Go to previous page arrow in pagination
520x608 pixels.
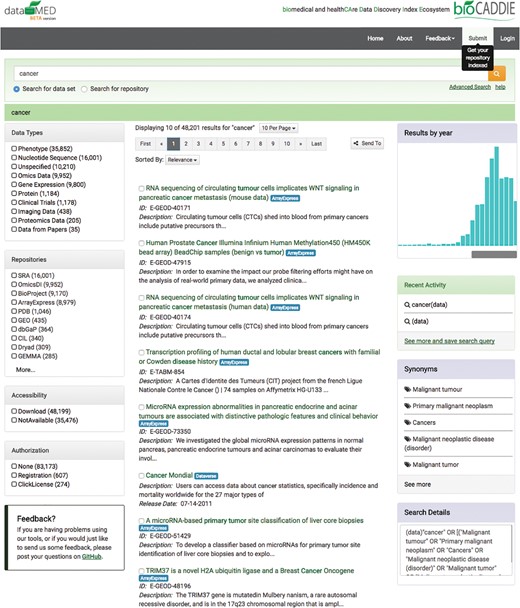(x=161, y=144)
